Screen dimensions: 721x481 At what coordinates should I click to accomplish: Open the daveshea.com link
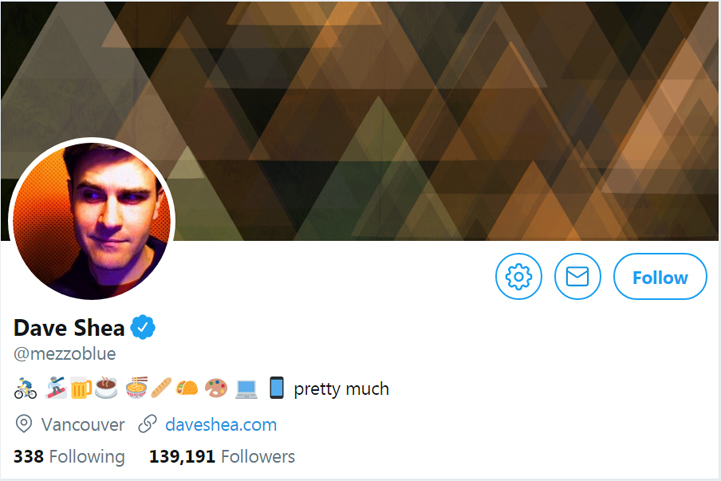pyautogui.click(x=221, y=424)
